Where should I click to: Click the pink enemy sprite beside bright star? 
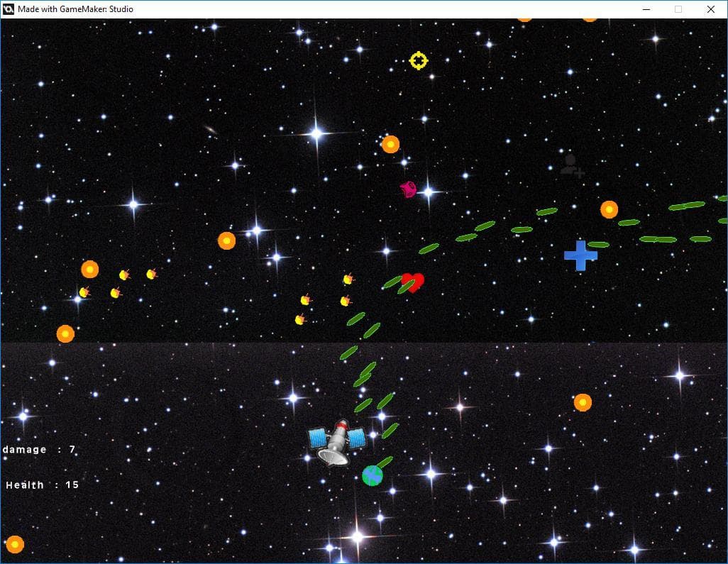pos(408,189)
